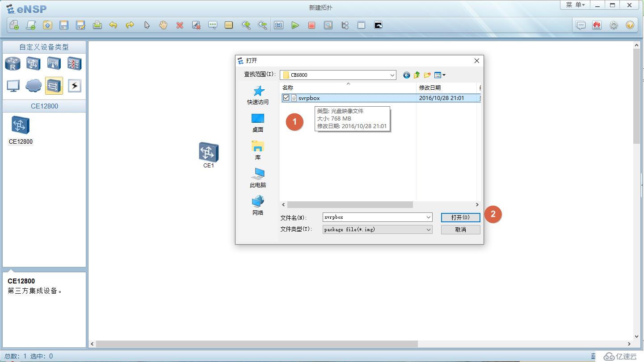Open the CLI console window icon
The image size is (644, 362).
tap(378, 25)
